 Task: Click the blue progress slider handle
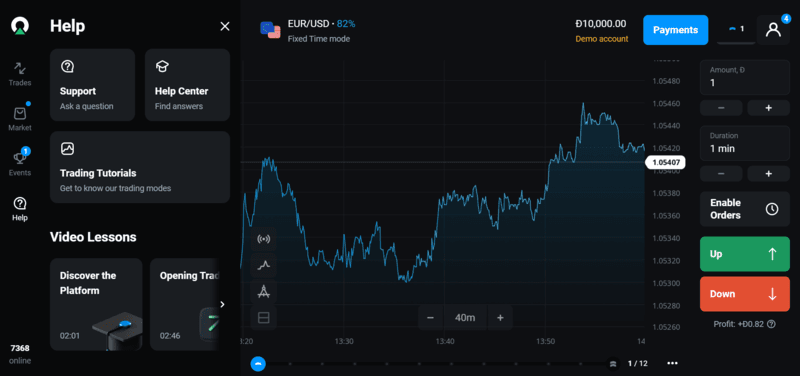click(258, 363)
